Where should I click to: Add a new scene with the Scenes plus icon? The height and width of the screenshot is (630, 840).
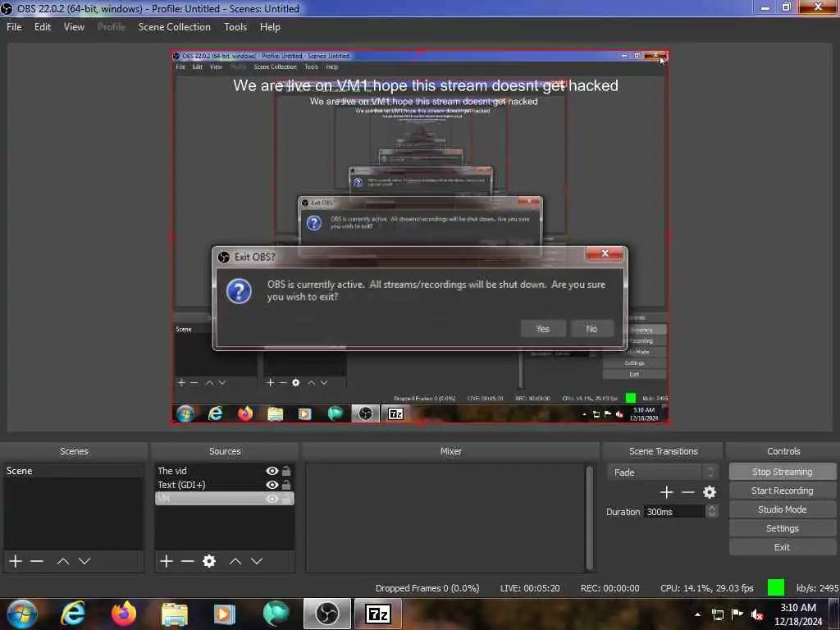(16, 561)
